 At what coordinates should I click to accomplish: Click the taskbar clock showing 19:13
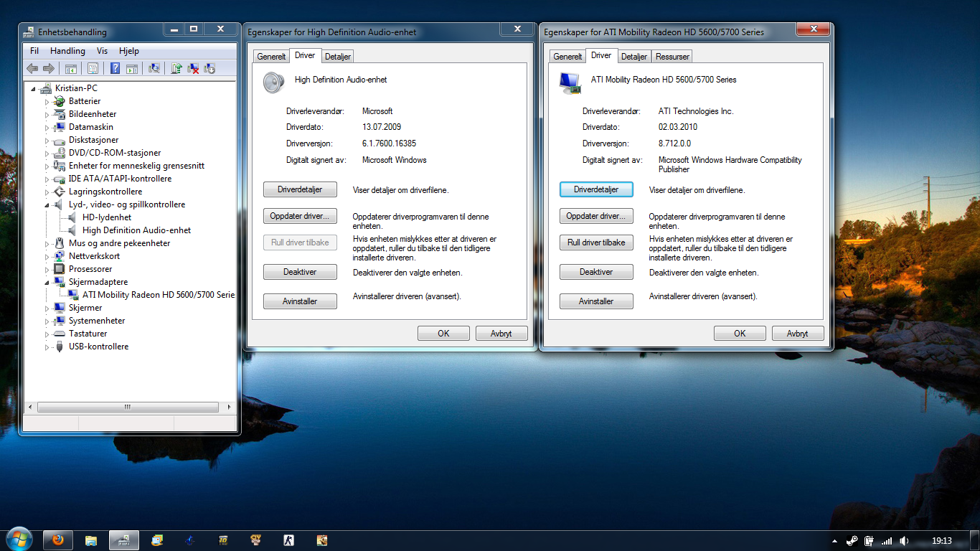coord(941,541)
